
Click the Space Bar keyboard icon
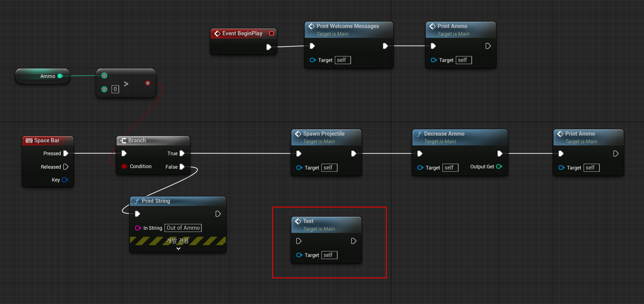pos(29,141)
